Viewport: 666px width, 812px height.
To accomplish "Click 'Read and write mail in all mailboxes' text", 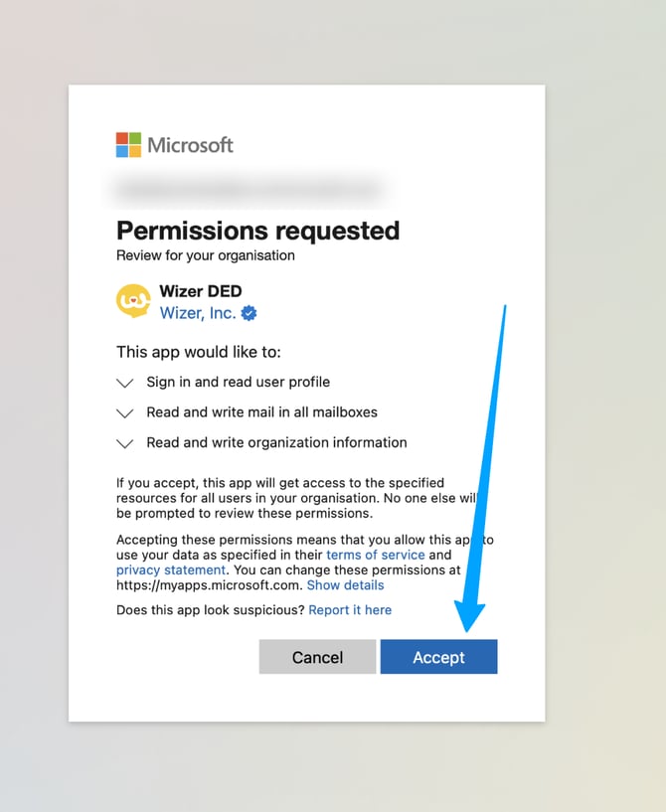I will (x=261, y=412).
